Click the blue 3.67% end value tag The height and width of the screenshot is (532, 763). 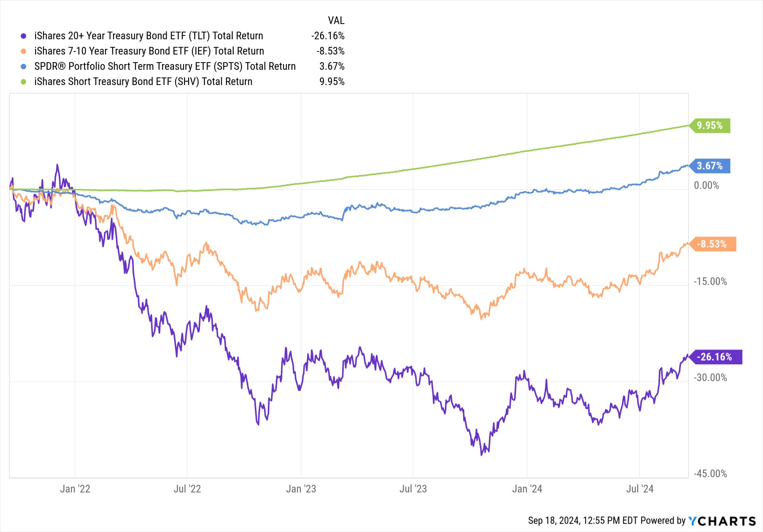click(710, 166)
